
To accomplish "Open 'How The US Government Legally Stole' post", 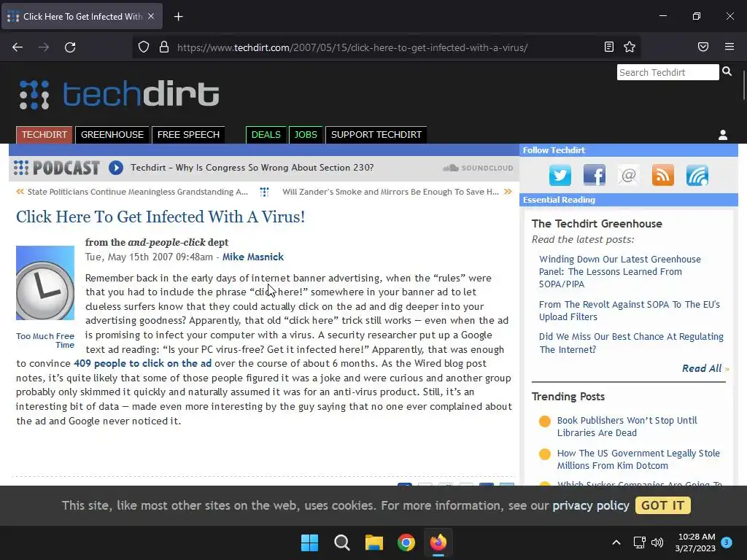I will click(x=638, y=459).
